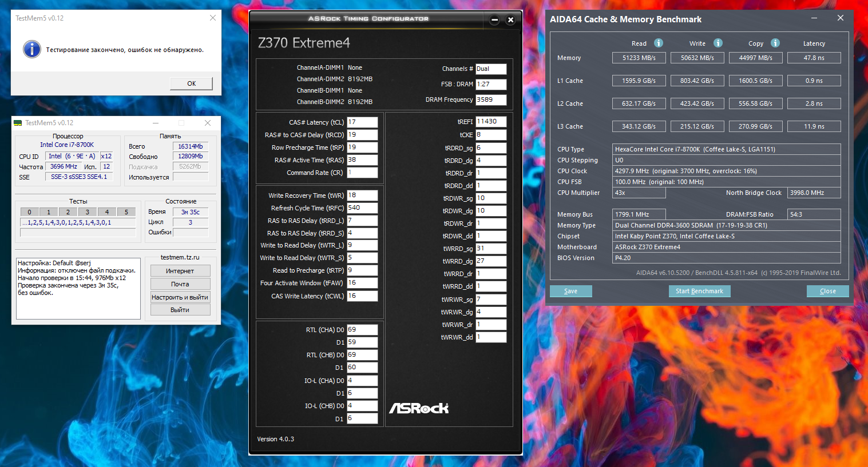Viewport: 868px width, 467px height.
Task: Click the TestMem5 log text area
Action: click(x=78, y=288)
